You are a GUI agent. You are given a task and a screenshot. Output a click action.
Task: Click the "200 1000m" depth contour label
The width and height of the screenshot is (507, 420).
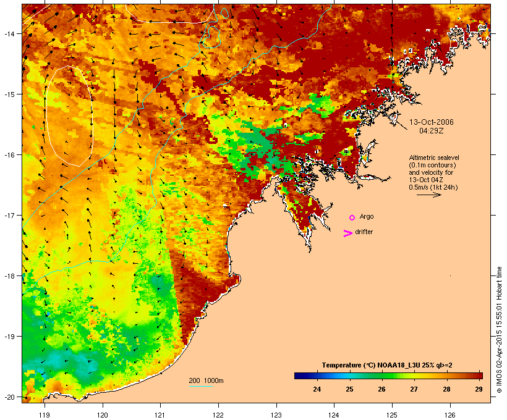pyautogui.click(x=206, y=380)
